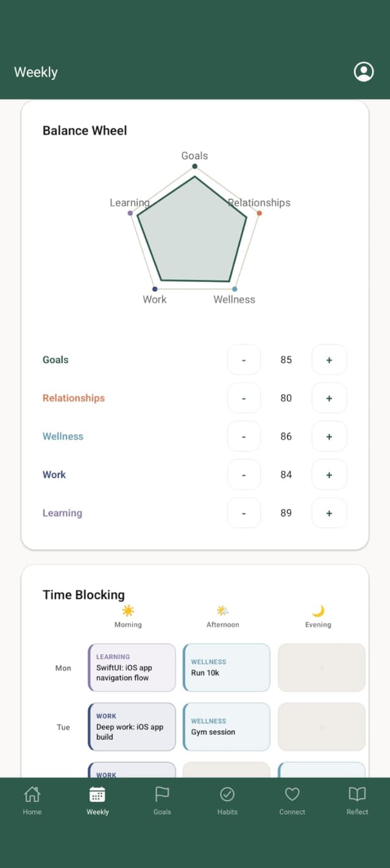Decrease the Work score
This screenshot has height=868, width=390.
(244, 475)
